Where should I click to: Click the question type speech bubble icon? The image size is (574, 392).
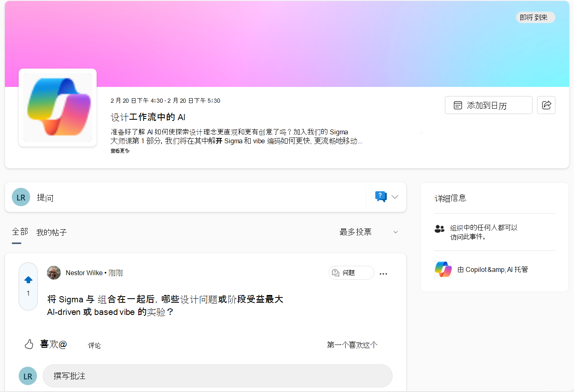[x=381, y=197]
